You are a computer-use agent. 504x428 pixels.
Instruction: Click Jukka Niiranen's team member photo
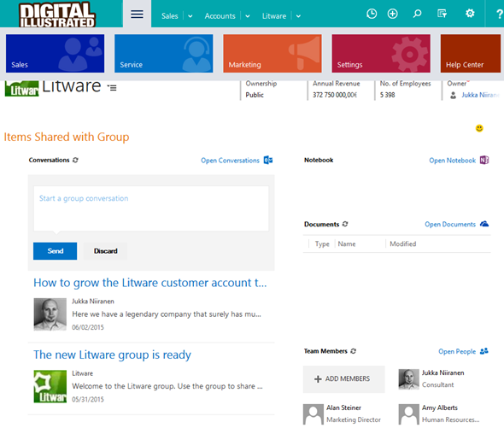click(x=409, y=379)
